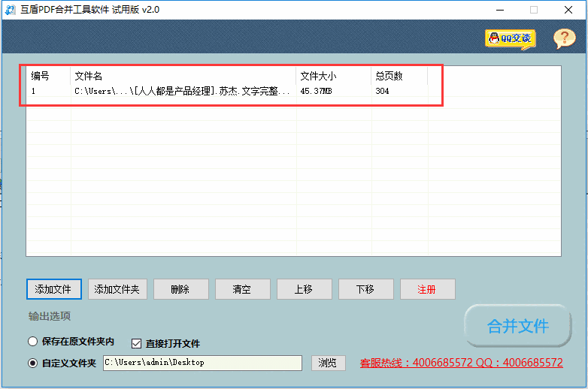This screenshot has width=588, height=389.
Task: Move the file down with 下移
Action: coord(366,289)
